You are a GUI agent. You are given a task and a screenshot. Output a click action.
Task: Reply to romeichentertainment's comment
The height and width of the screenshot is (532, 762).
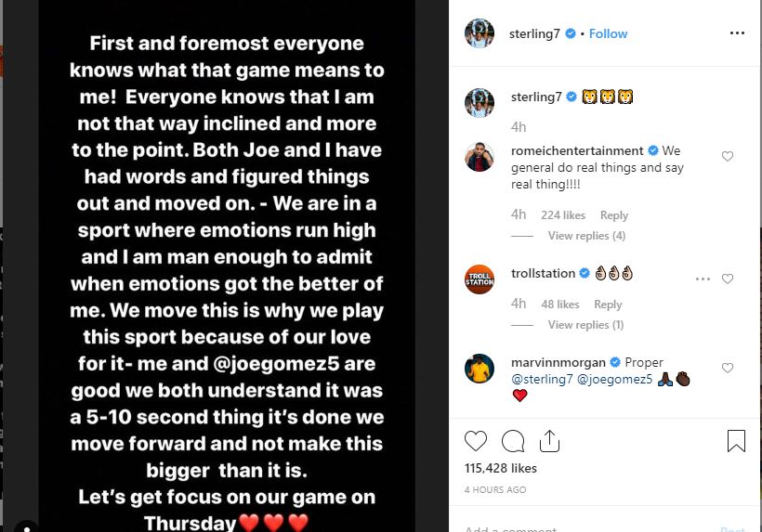pos(614,215)
